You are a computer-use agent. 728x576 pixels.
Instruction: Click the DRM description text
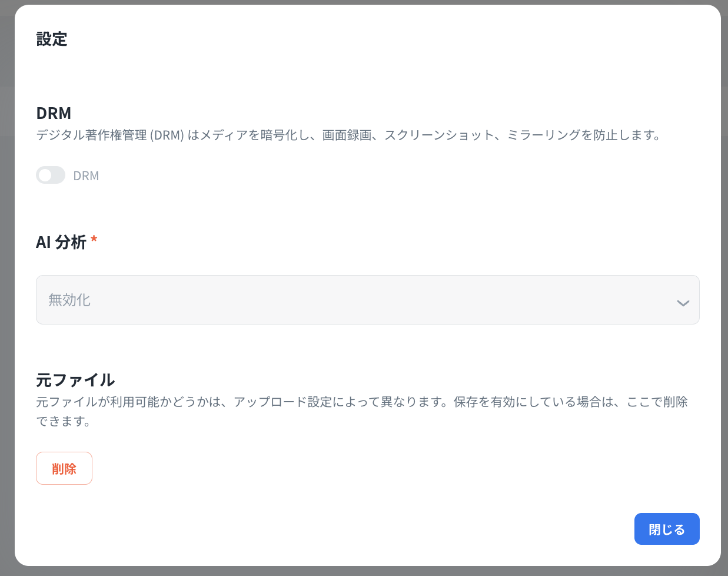coord(348,135)
